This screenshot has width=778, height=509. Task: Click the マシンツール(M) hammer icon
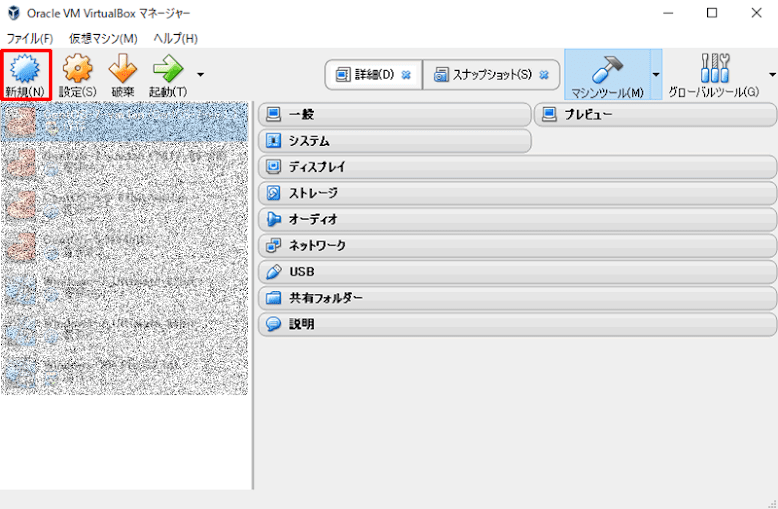[x=607, y=69]
